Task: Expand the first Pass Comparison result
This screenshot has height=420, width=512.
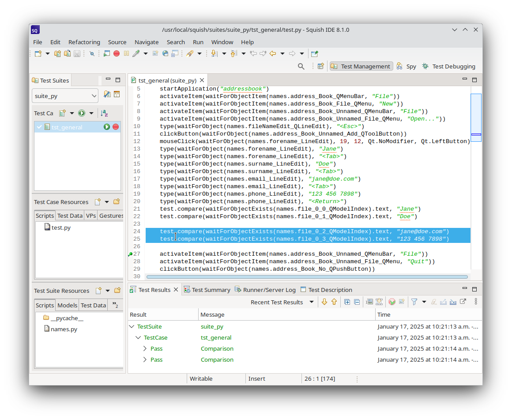Action: pyautogui.click(x=145, y=348)
